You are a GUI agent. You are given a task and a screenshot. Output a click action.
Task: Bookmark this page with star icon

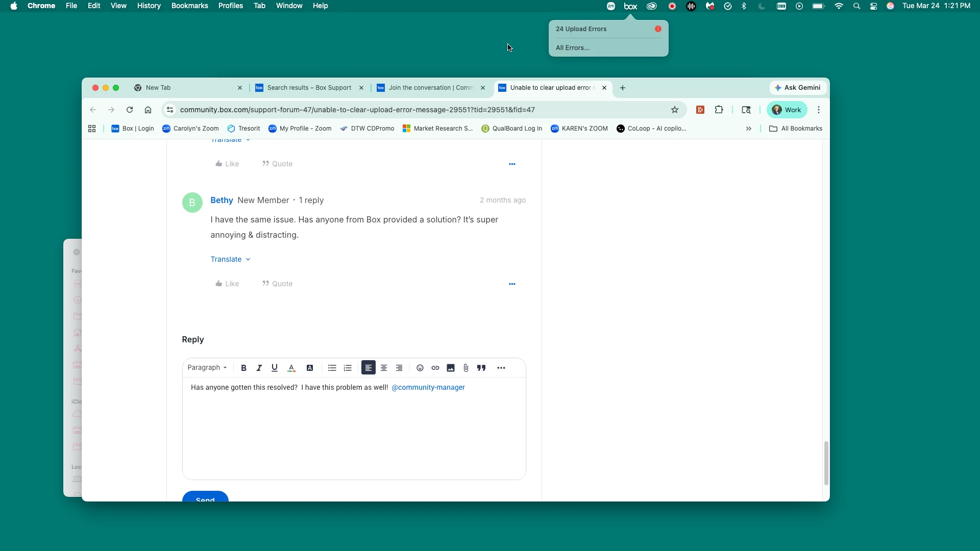675,110
